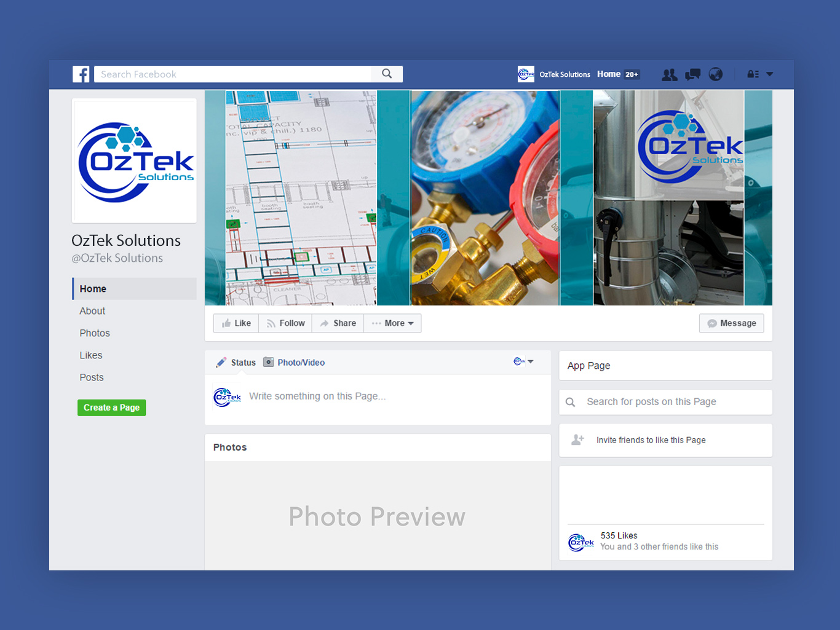This screenshot has width=840, height=630.
Task: Open the Messenger messages icon
Action: coord(692,74)
